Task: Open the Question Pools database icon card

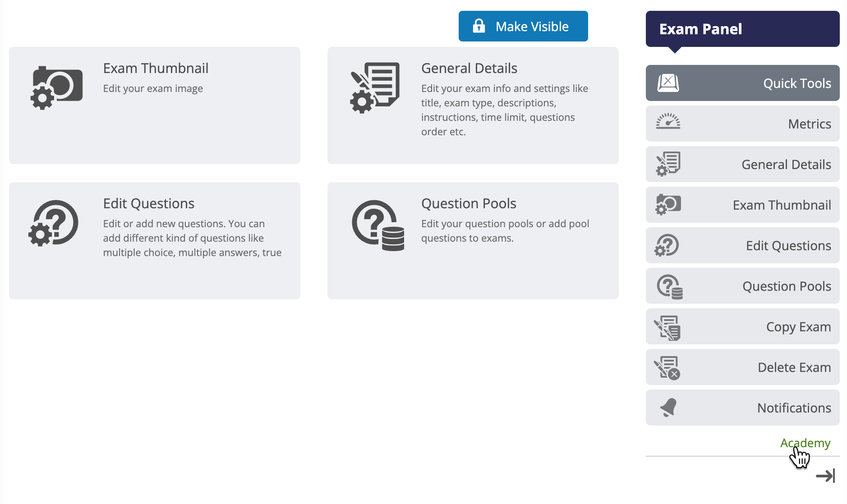Action: click(378, 225)
